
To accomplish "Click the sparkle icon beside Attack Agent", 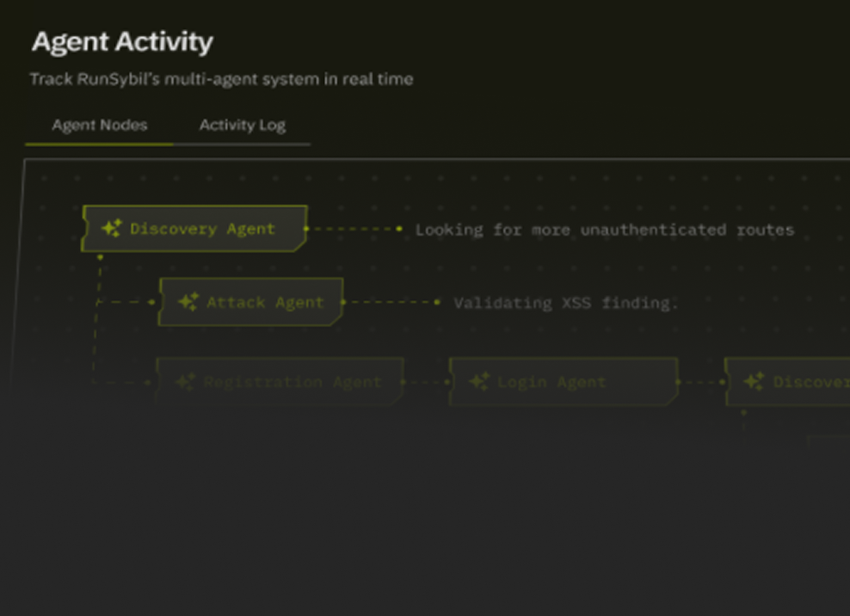I will [x=188, y=302].
